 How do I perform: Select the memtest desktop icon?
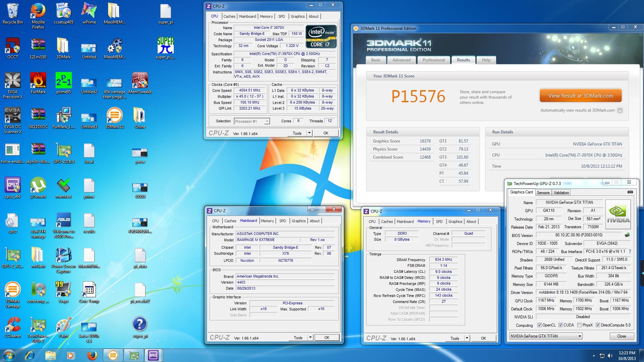click(63, 188)
